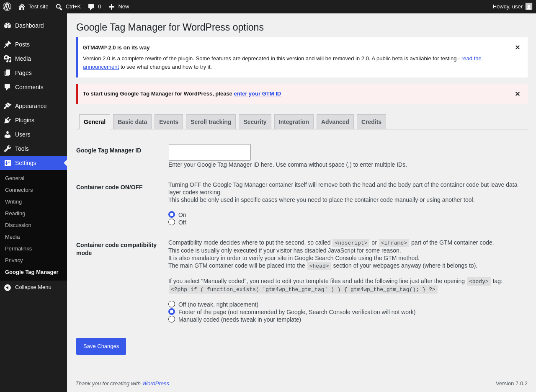Switch to the General tab

coord(95,122)
